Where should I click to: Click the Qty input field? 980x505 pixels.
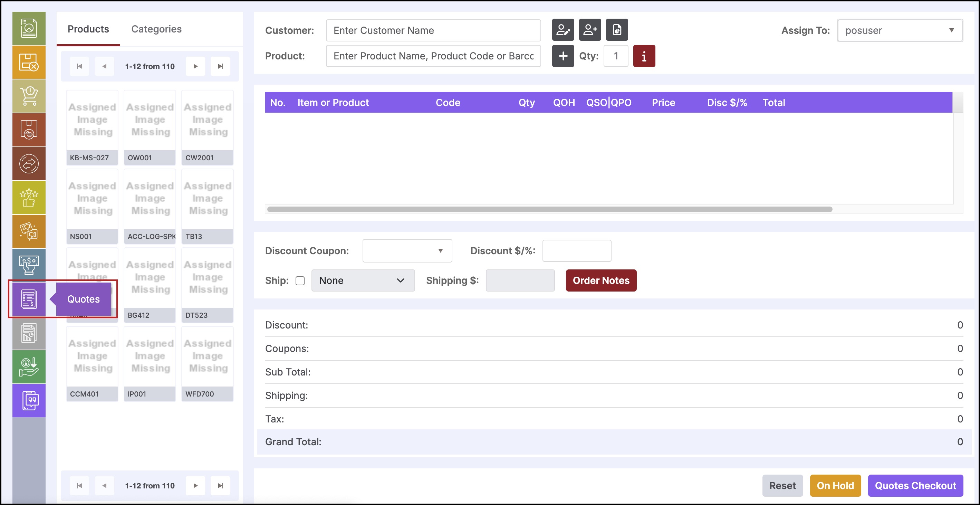[x=616, y=56]
